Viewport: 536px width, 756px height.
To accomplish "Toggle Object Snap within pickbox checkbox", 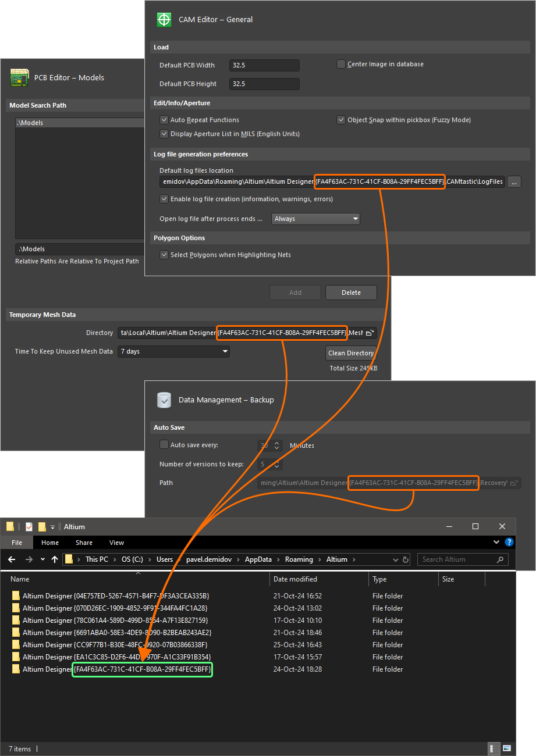I will (341, 120).
